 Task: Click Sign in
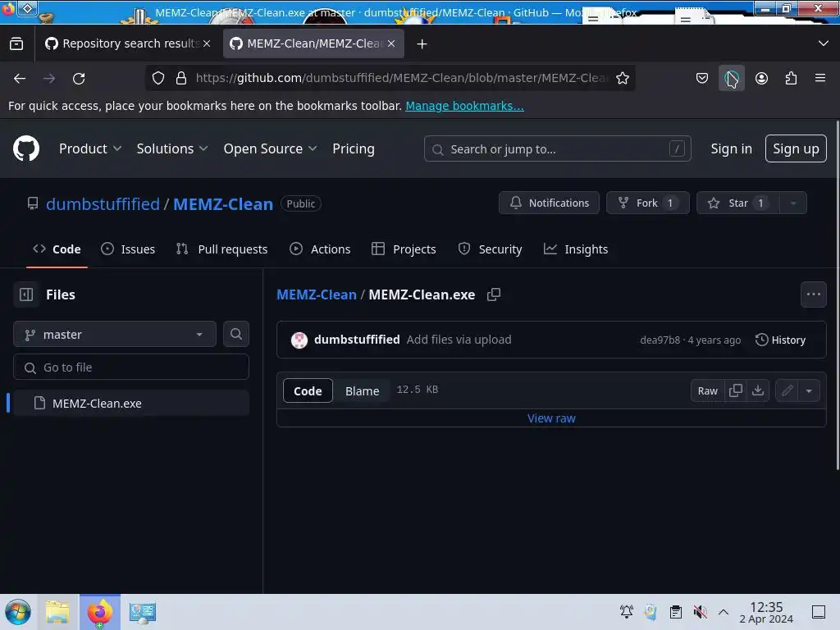[731, 149]
